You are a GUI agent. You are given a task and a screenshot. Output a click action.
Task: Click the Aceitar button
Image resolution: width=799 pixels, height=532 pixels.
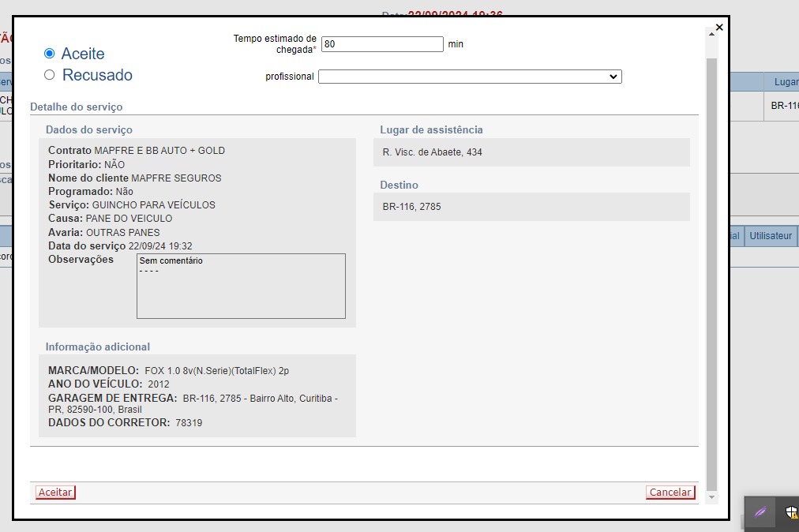point(55,493)
